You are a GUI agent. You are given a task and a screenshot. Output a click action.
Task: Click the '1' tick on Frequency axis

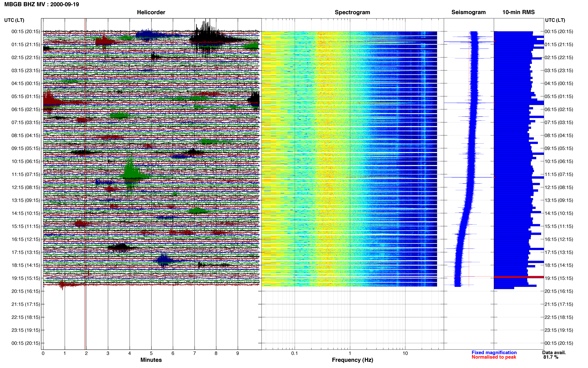350,353
